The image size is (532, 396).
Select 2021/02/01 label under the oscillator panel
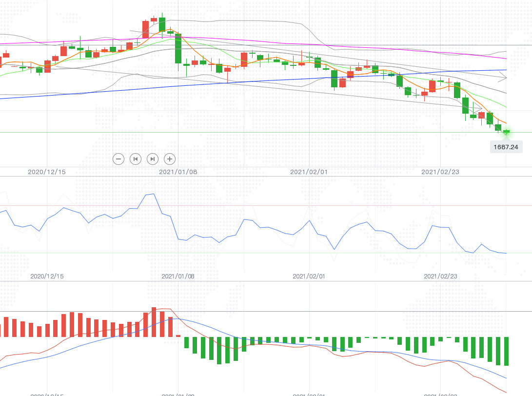tap(309, 276)
